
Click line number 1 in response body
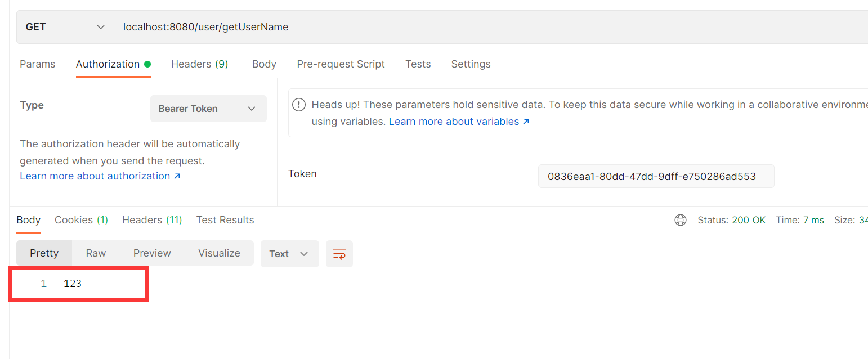tap(43, 283)
